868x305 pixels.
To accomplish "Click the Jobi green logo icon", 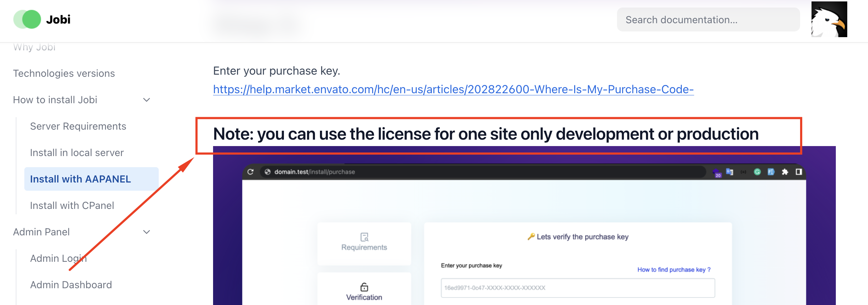I will tap(27, 19).
